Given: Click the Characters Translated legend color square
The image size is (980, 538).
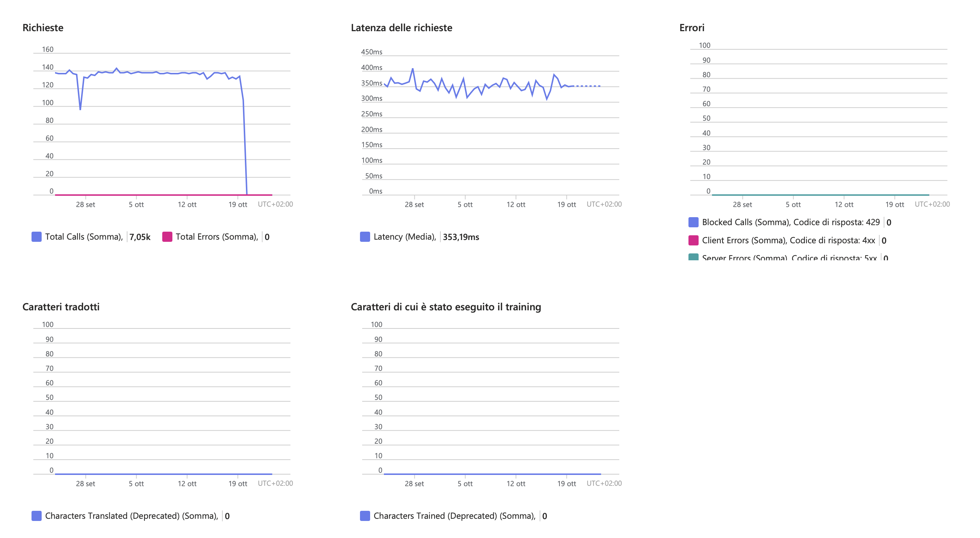Looking at the screenshot, I should pos(36,516).
